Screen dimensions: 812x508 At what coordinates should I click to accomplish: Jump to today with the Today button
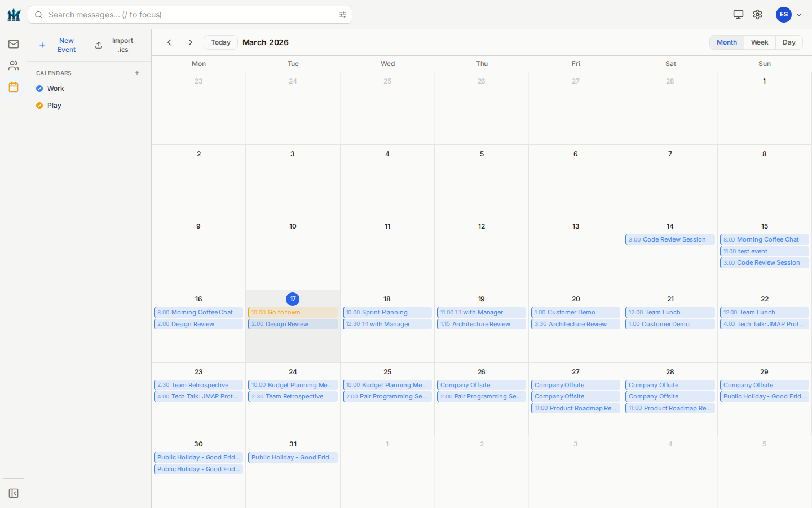click(220, 42)
